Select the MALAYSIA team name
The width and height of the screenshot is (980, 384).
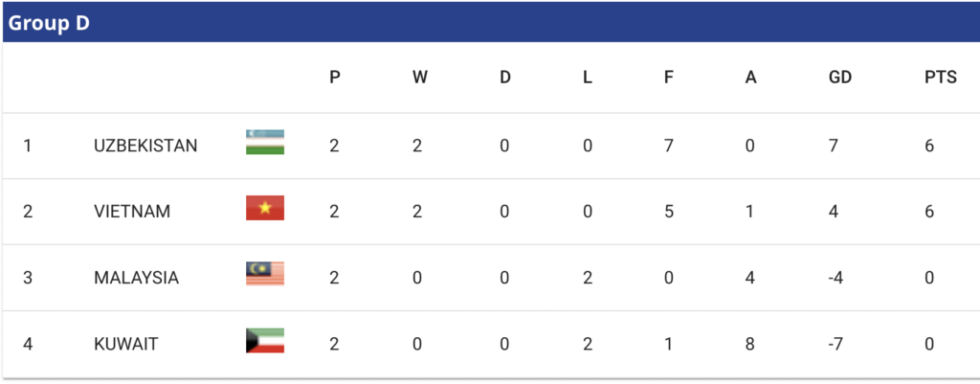tap(136, 278)
